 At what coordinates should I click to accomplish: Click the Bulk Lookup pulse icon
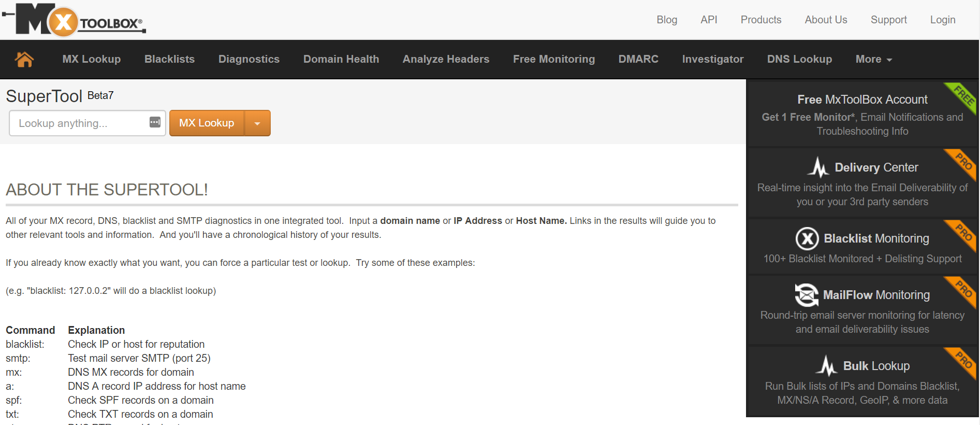click(827, 365)
